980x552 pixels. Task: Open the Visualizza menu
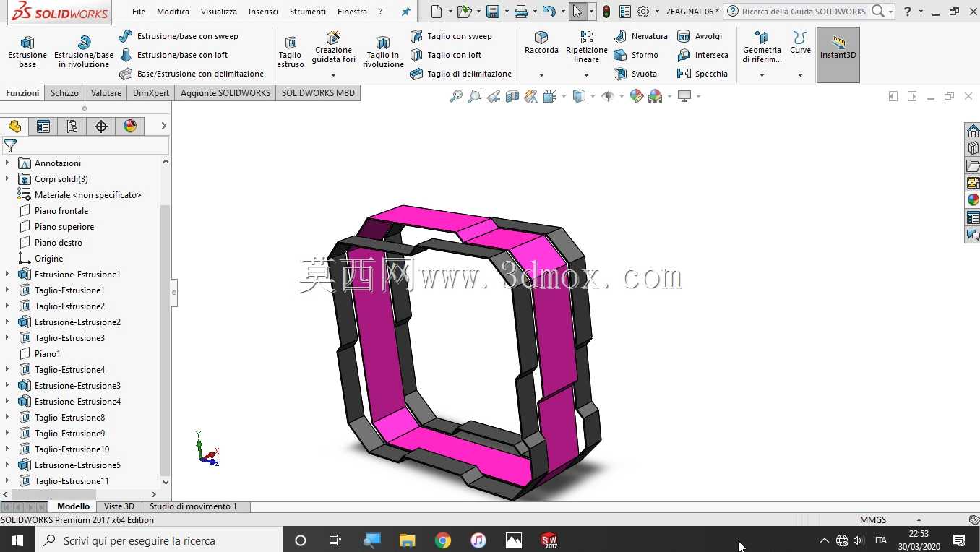(x=219, y=12)
